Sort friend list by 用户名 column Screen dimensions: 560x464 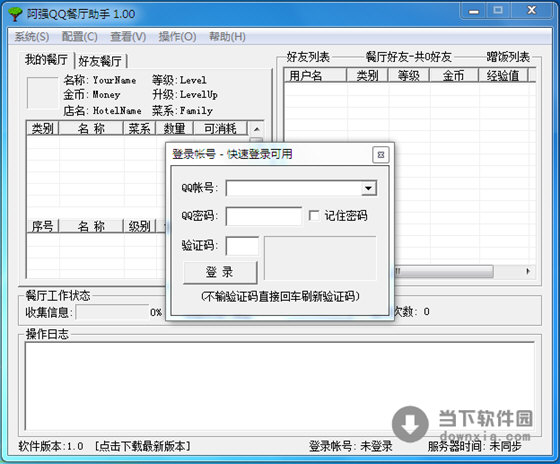tap(315, 76)
